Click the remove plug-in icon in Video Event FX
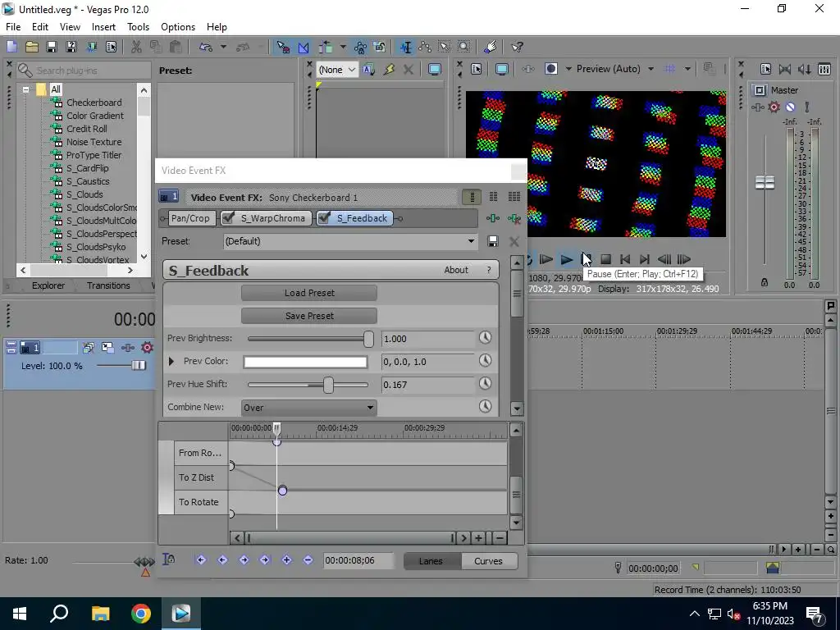The image size is (840, 630). tap(514, 218)
